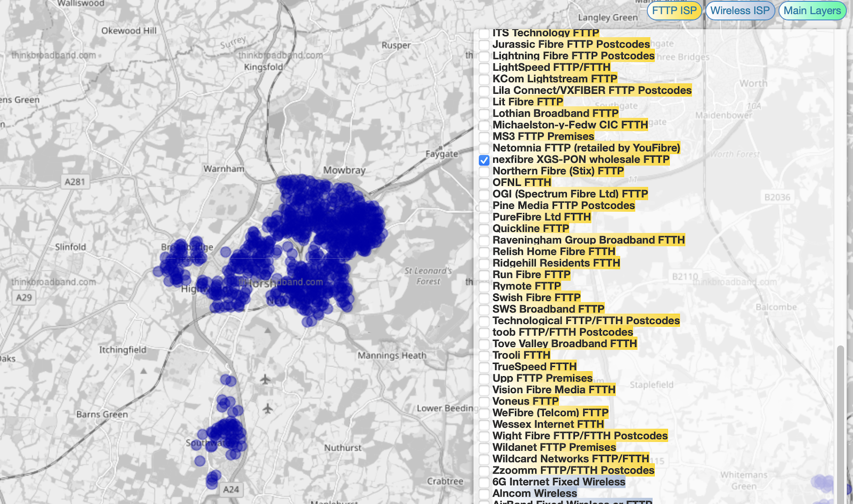Switch to the Wireless ISP tab
Viewport: 853px width, 504px height.
pos(740,10)
